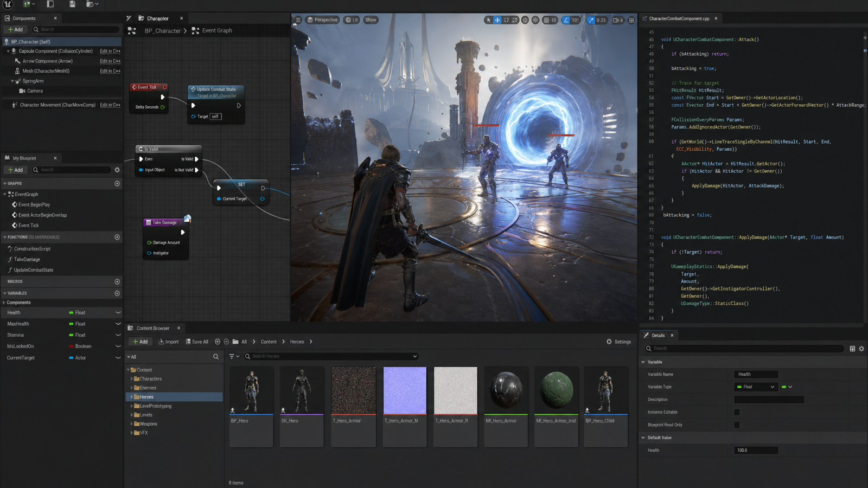Click the Save disk icon in top toolbar
The image size is (868, 488).
(x=72, y=4)
